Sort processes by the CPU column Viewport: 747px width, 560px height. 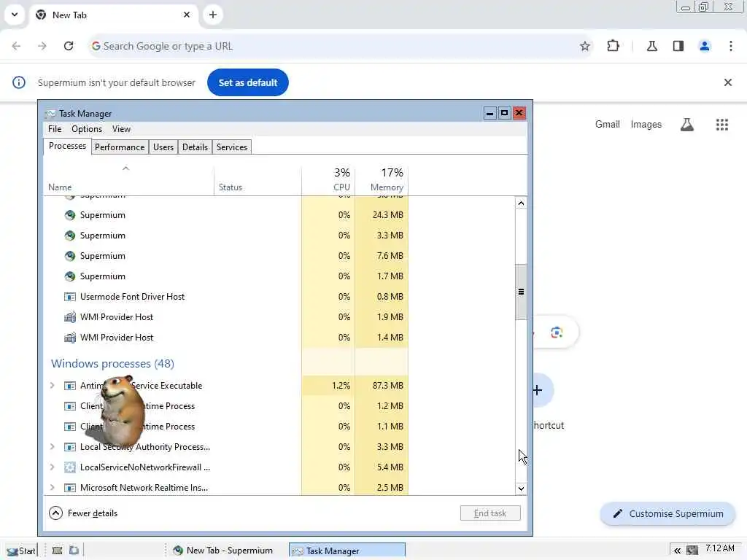coord(328,181)
